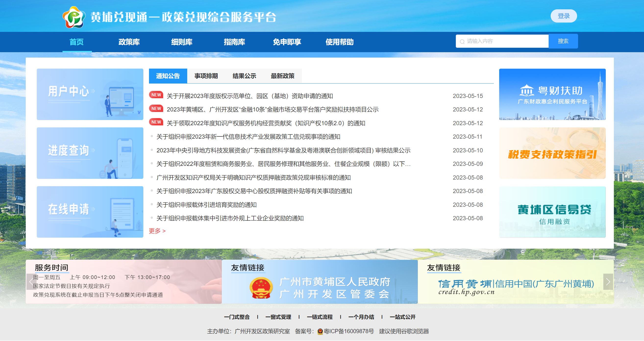Click the NEW badge on 知识产权10条2.0 notice
This screenshot has height=341, width=644.
[156, 122]
